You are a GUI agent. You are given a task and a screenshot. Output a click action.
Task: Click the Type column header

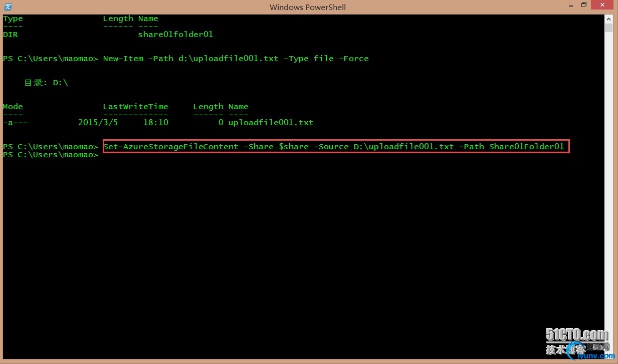(13, 19)
